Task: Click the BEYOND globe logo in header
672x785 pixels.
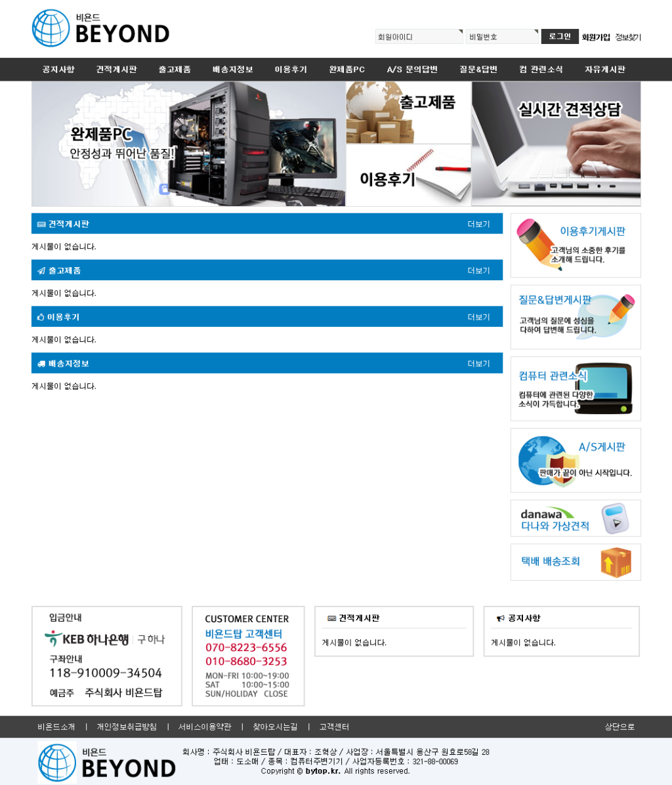Action: [x=50, y=29]
